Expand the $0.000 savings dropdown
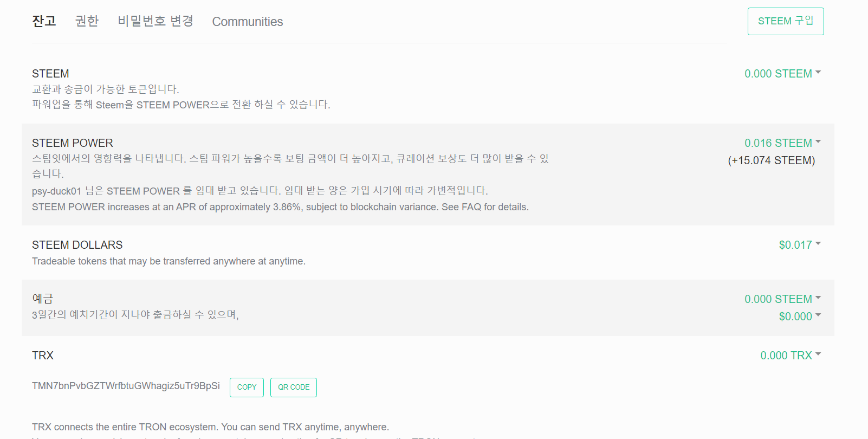This screenshot has height=439, width=868. pyautogui.click(x=800, y=317)
